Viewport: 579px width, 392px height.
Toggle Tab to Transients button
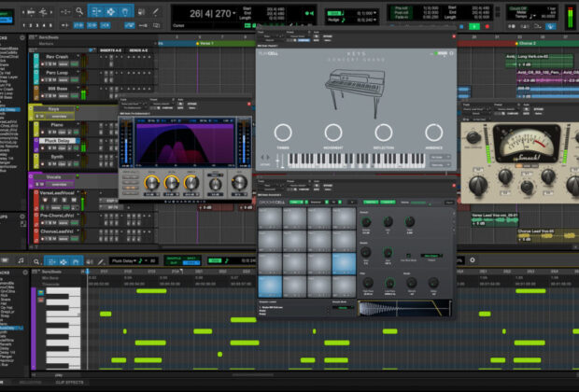coord(64,25)
